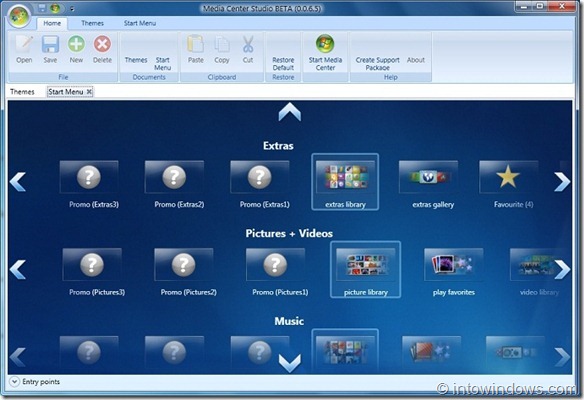Click the Open file icon

[24, 49]
